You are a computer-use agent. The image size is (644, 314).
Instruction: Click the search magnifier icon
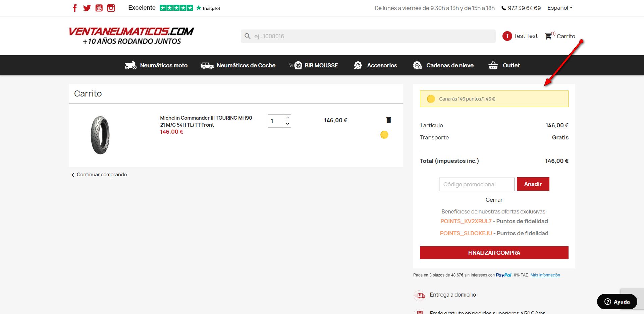point(248,36)
